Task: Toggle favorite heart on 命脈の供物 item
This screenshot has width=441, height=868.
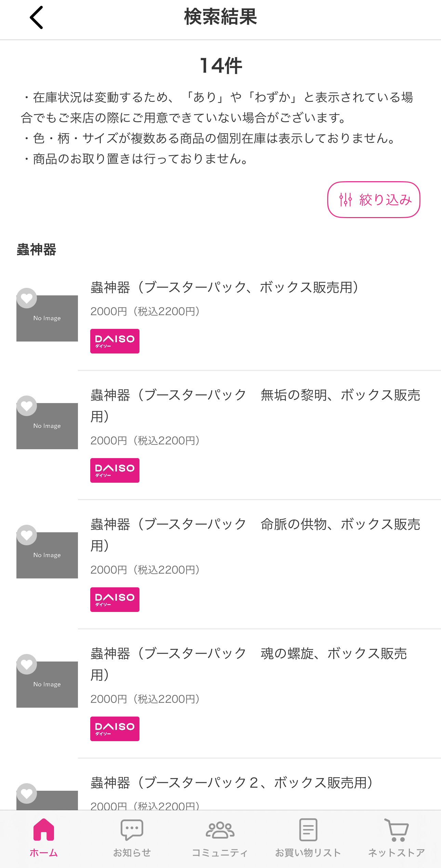Action: [27, 535]
